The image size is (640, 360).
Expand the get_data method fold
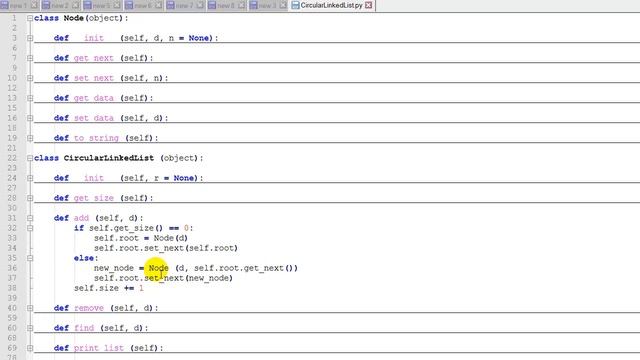30,98
